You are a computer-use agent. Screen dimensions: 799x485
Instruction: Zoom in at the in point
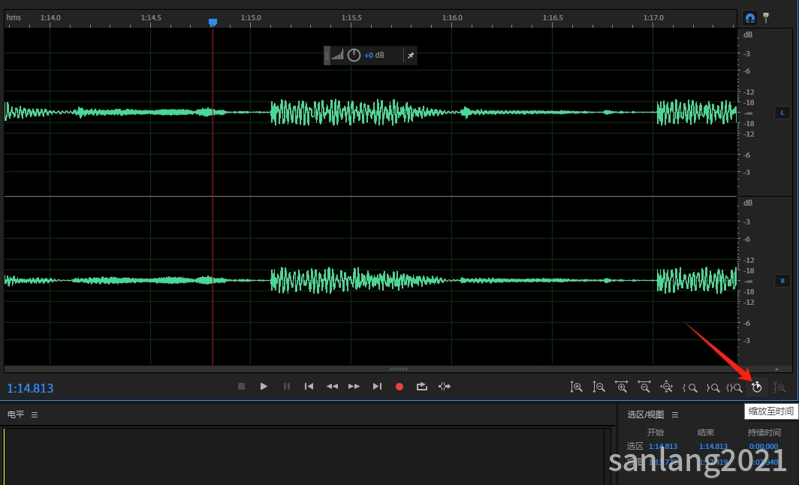[x=689, y=388]
